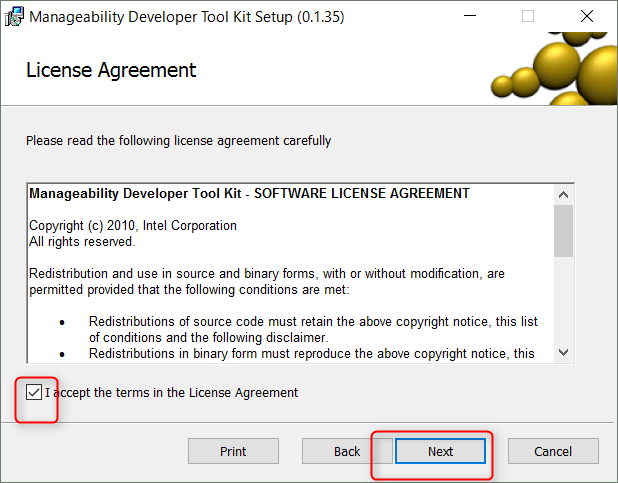Screen dimensions: 618x483
Task: Click the "License Agreement" page header
Action: coord(111,70)
